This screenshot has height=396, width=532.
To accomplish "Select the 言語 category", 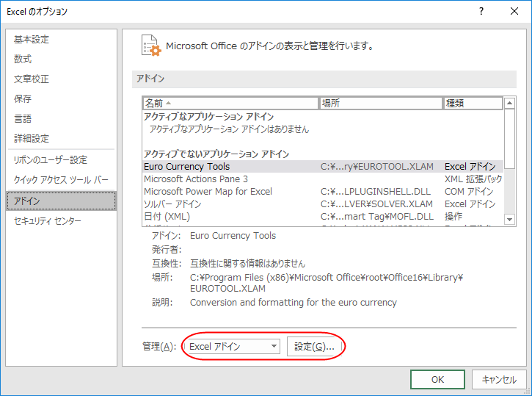I will point(23,119).
